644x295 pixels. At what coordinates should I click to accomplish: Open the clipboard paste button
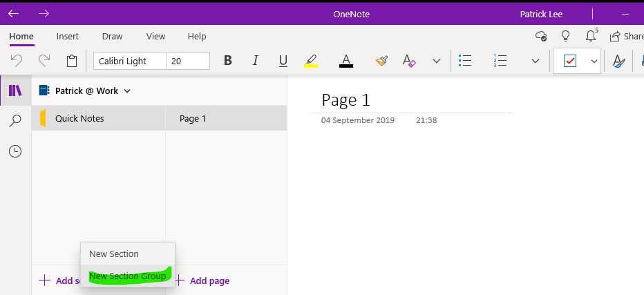[72, 61]
